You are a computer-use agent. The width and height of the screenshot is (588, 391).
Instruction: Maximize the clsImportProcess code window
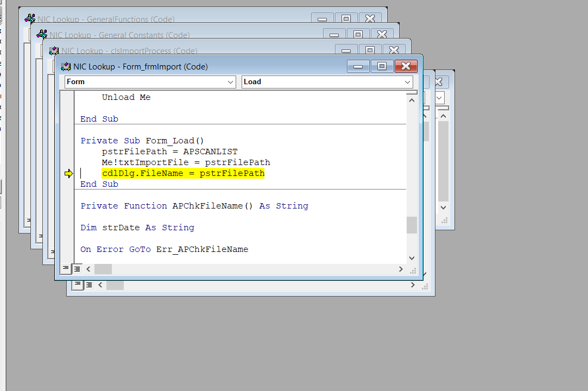pos(370,51)
